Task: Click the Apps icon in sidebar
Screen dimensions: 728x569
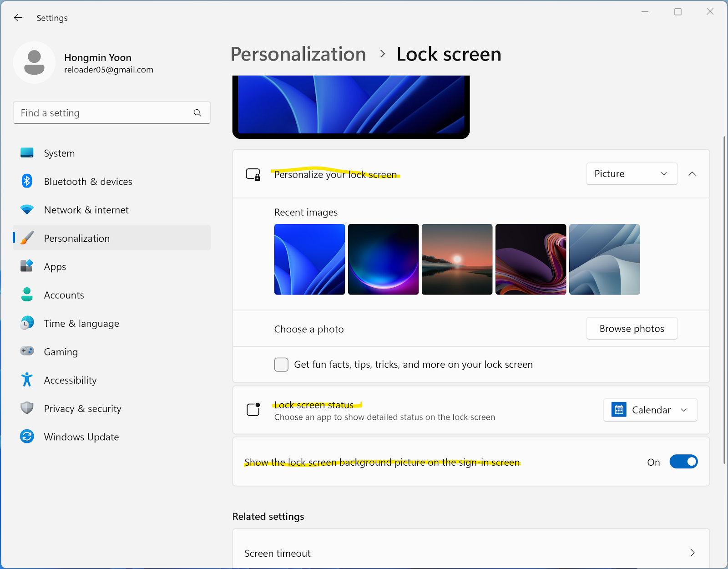Action: [x=27, y=266]
